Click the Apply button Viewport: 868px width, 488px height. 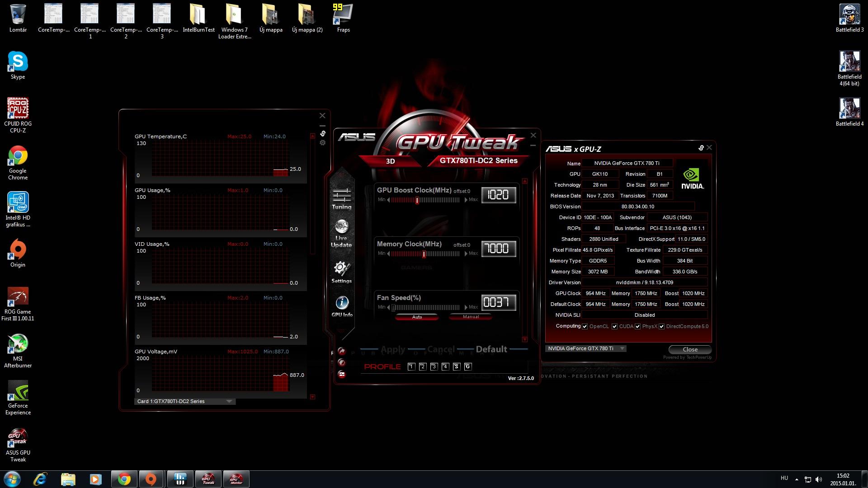393,349
